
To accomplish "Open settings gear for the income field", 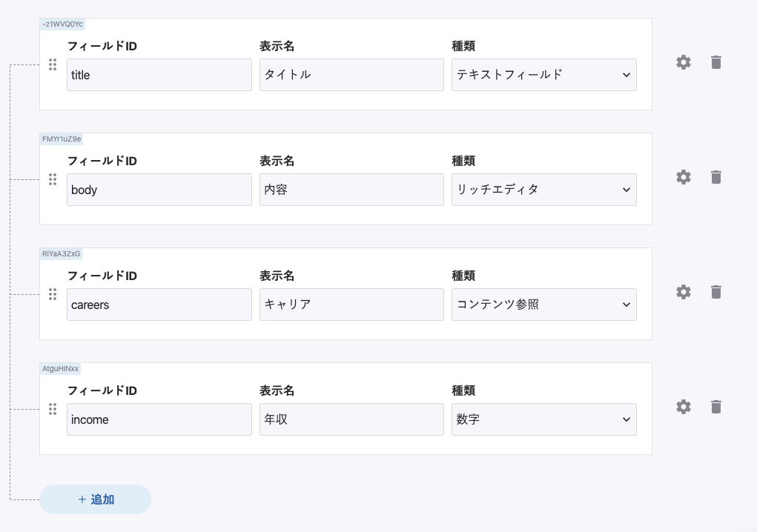I will [x=684, y=407].
